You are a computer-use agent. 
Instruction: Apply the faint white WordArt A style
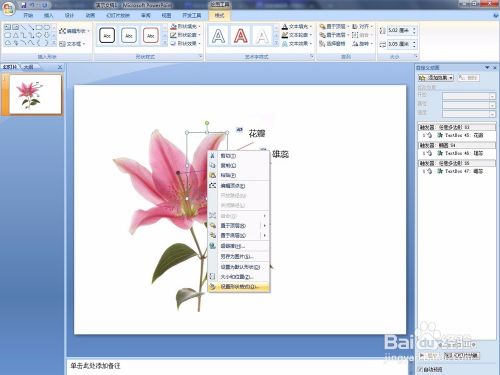point(262,36)
